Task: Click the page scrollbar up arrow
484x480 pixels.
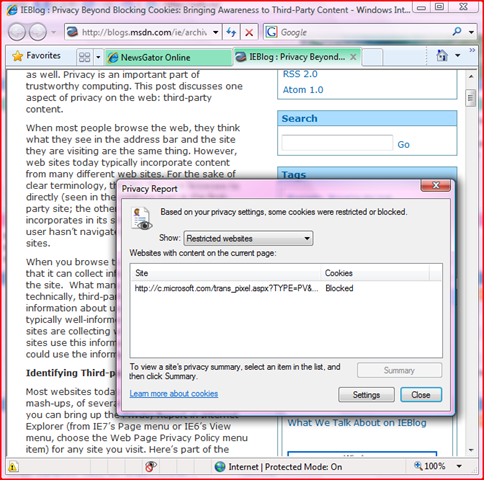Action: click(x=471, y=77)
